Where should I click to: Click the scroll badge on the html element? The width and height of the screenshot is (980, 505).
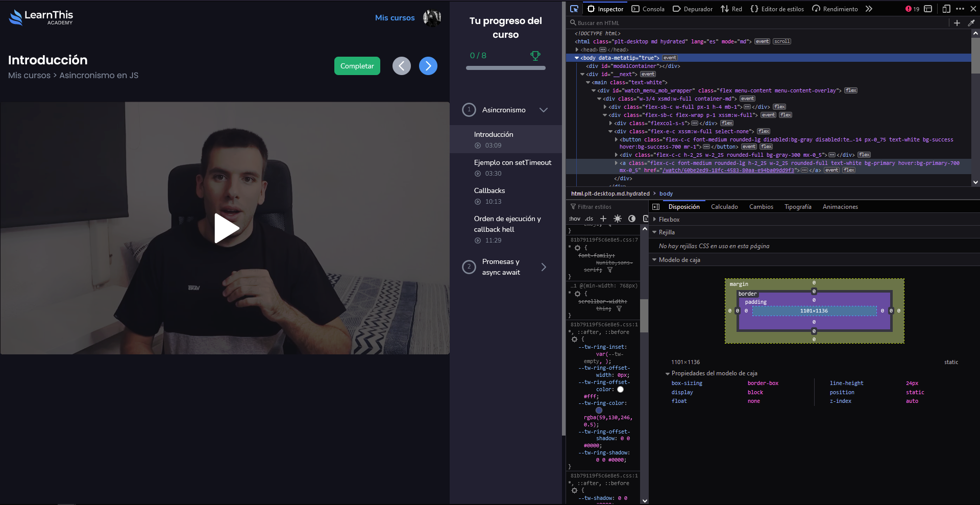point(781,41)
